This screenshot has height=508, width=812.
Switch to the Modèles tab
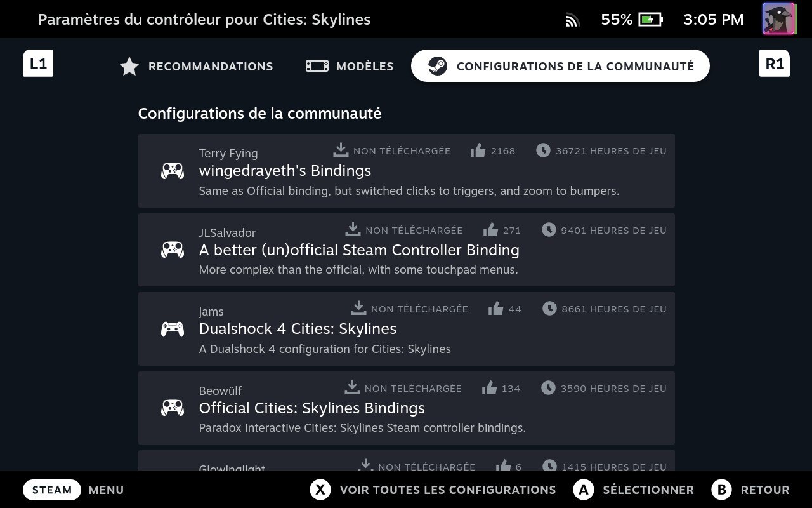[350, 66]
